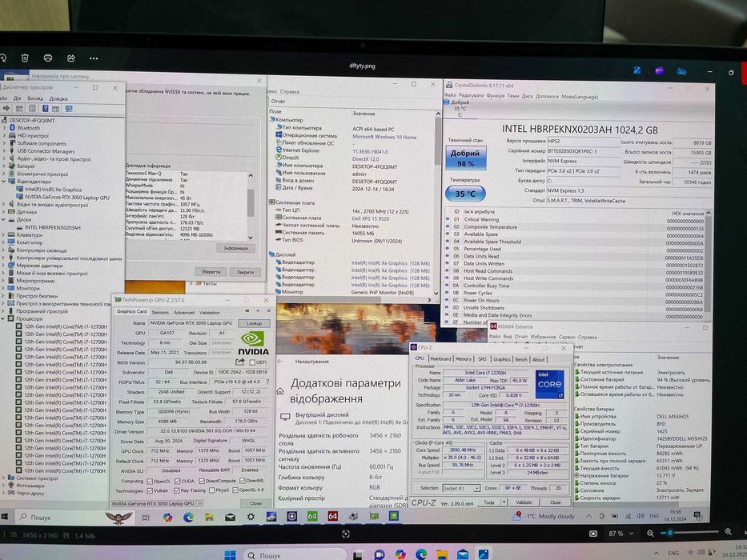Viewport: 747px width, 560px height.
Task: Click the Зберегти button in NVIDIA info dialog
Action: 211,271
